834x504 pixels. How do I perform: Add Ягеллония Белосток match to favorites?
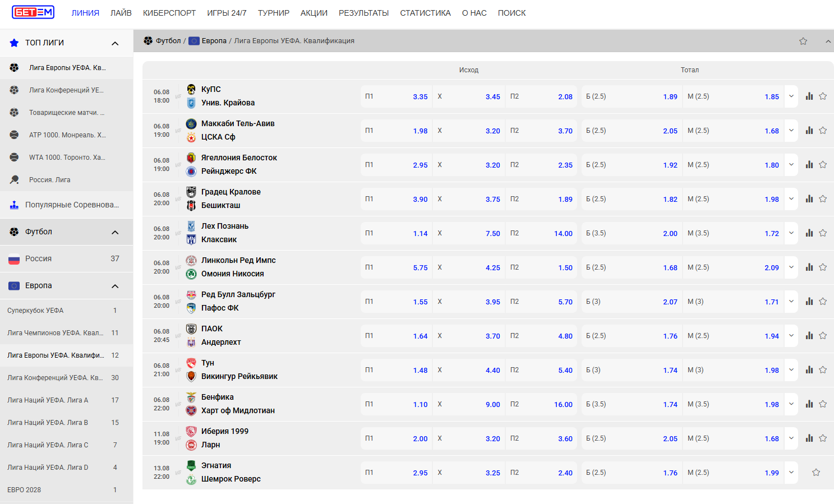pos(823,165)
